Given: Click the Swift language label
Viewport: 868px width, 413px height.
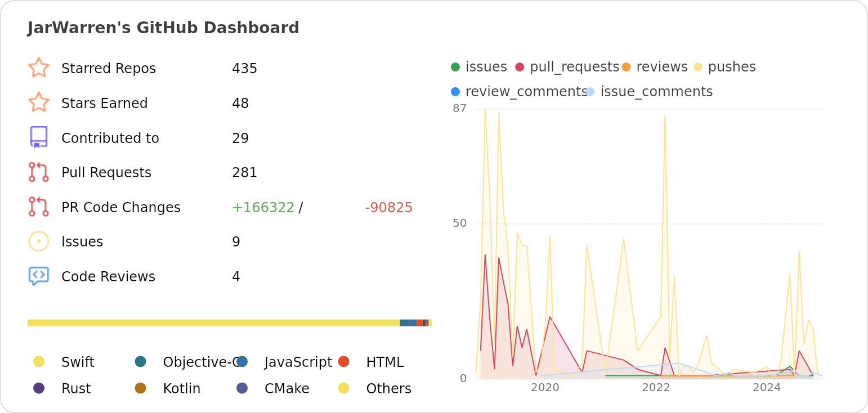Looking at the screenshot, I should click(78, 362).
